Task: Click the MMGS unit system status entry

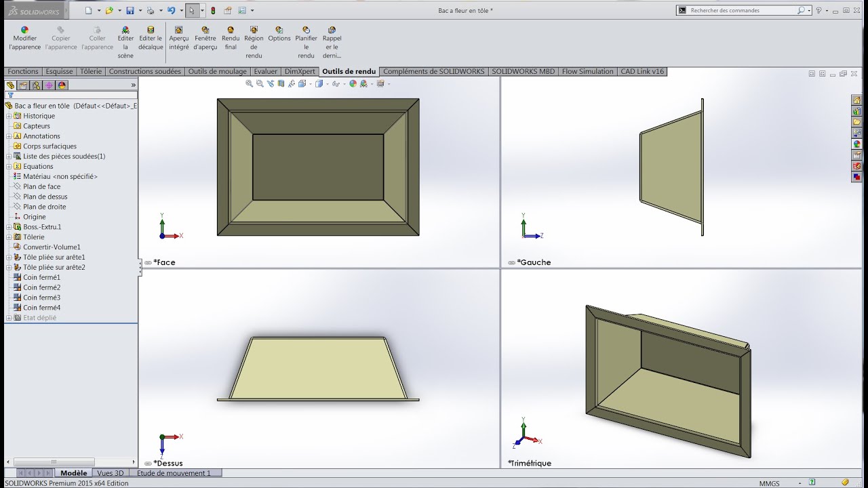Action: 769,483
